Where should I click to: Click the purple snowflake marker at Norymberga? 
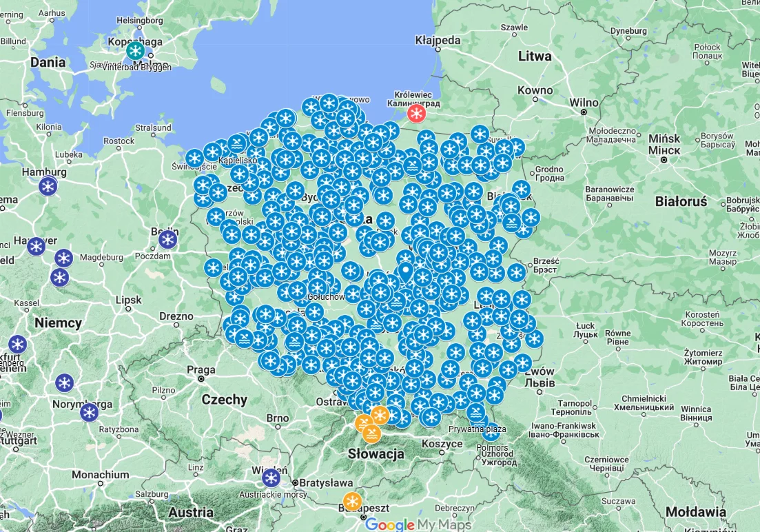coord(89,413)
